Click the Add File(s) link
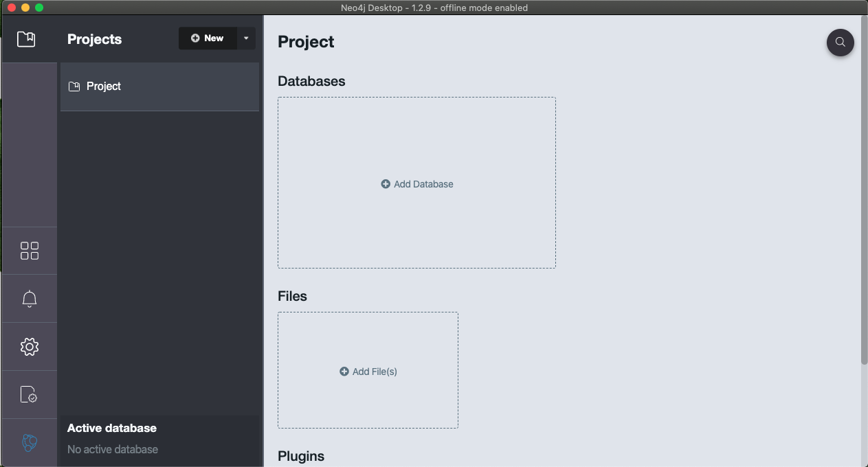The image size is (868, 467). tap(368, 372)
